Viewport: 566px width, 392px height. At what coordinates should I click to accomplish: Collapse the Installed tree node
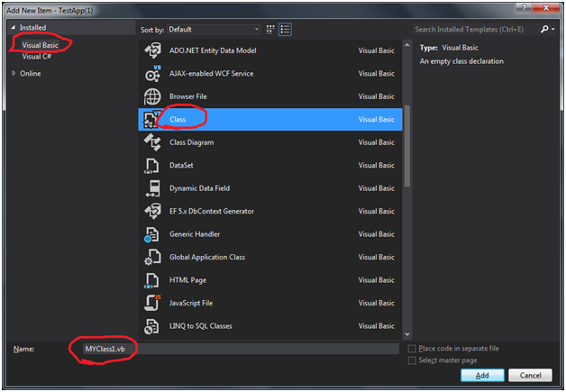coord(14,27)
